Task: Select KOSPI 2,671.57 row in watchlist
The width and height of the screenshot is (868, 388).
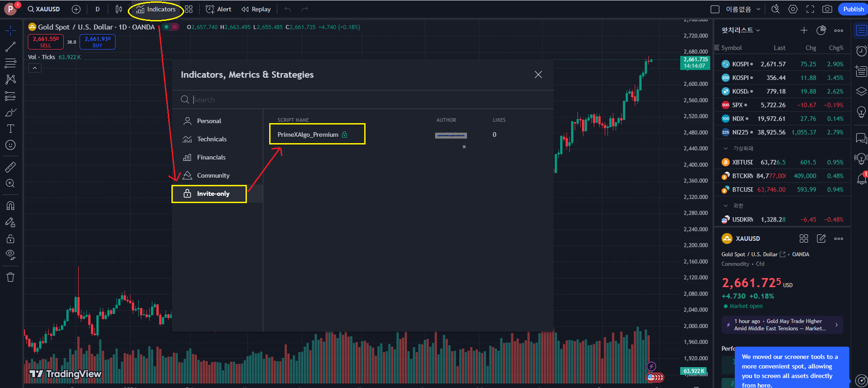Action: pyautogui.click(x=783, y=64)
